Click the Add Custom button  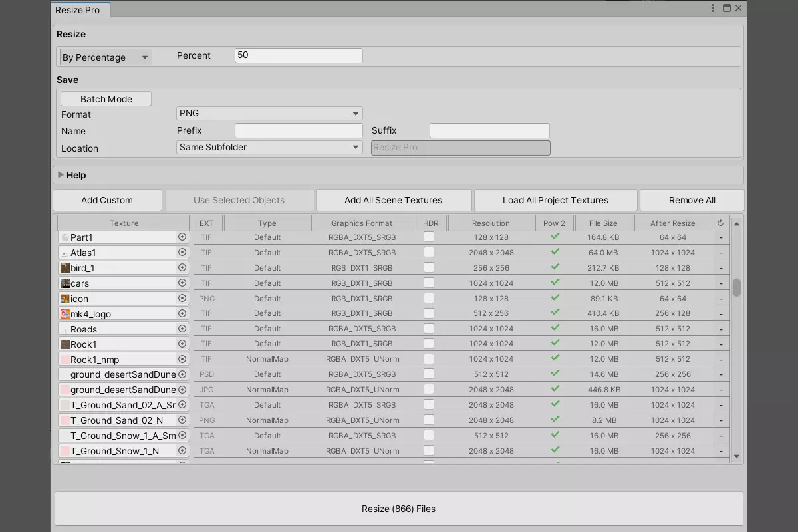(107, 200)
